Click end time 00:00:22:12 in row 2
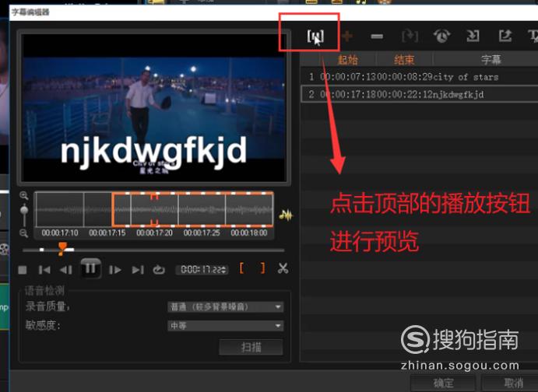538x392 pixels. tap(405, 94)
